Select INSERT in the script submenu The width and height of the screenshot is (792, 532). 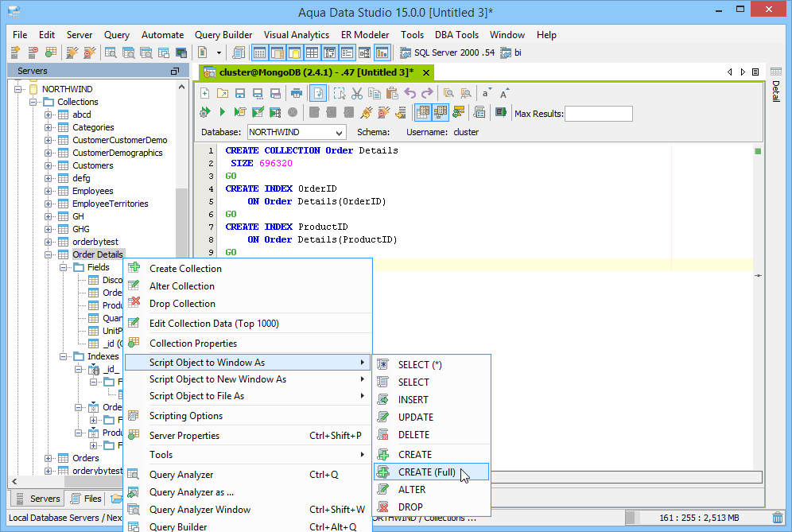pos(431,400)
